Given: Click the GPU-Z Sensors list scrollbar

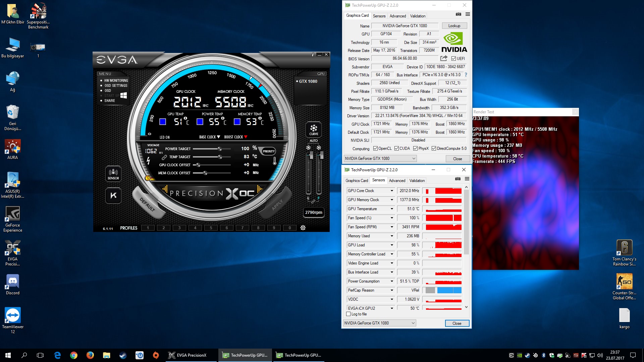Looking at the screenshot, I should click(466, 222).
